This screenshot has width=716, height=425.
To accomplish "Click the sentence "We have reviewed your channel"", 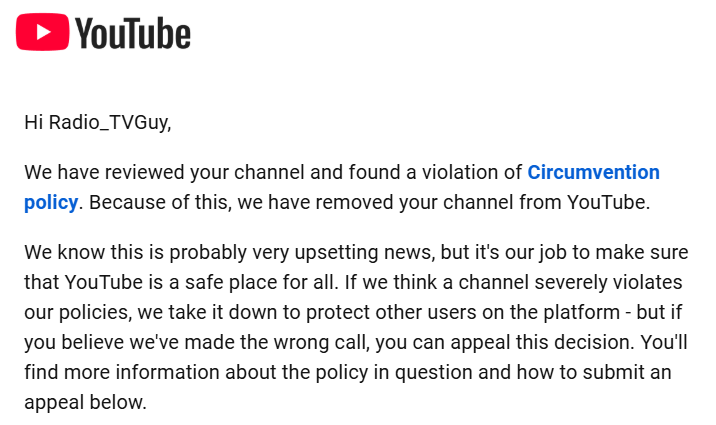I will [x=164, y=173].
